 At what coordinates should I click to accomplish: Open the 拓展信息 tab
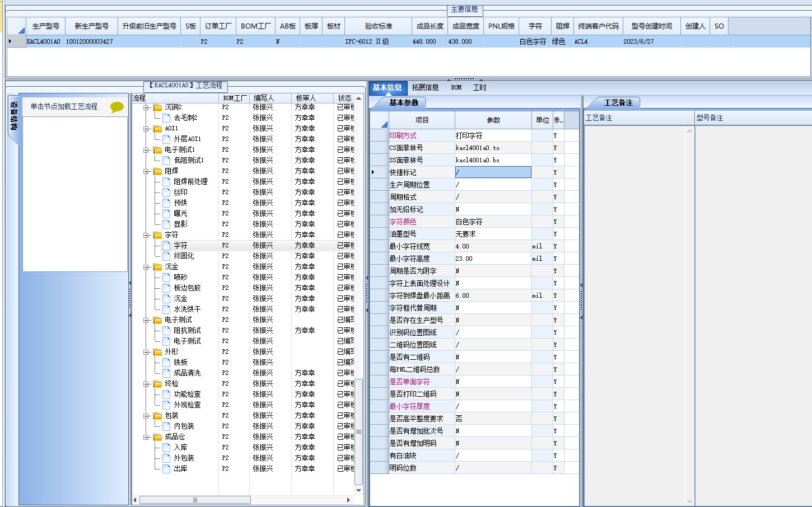[x=426, y=88]
